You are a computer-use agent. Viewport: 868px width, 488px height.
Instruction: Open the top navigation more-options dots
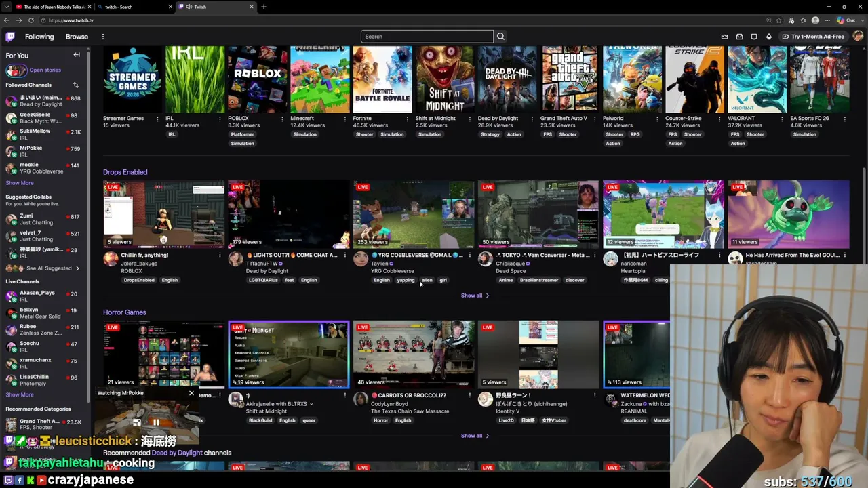[x=103, y=37]
